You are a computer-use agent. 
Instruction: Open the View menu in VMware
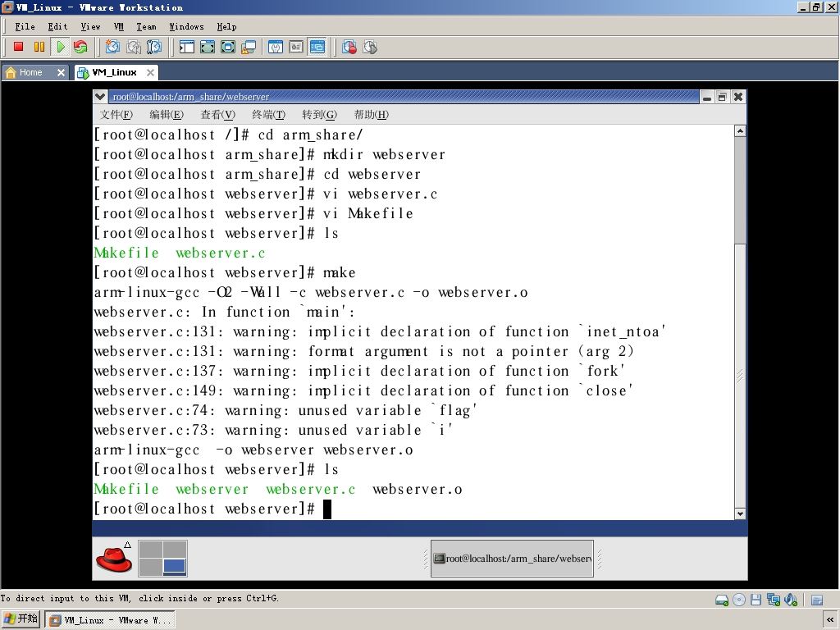tap(90, 26)
